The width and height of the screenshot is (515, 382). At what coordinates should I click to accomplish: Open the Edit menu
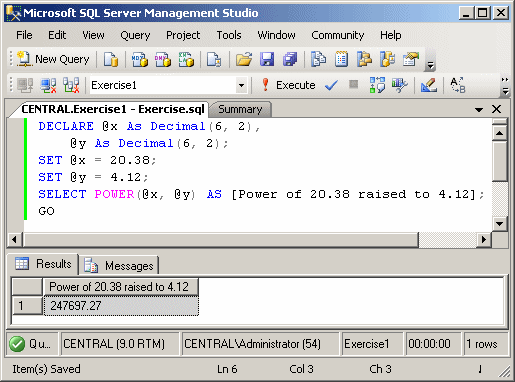tap(57, 35)
